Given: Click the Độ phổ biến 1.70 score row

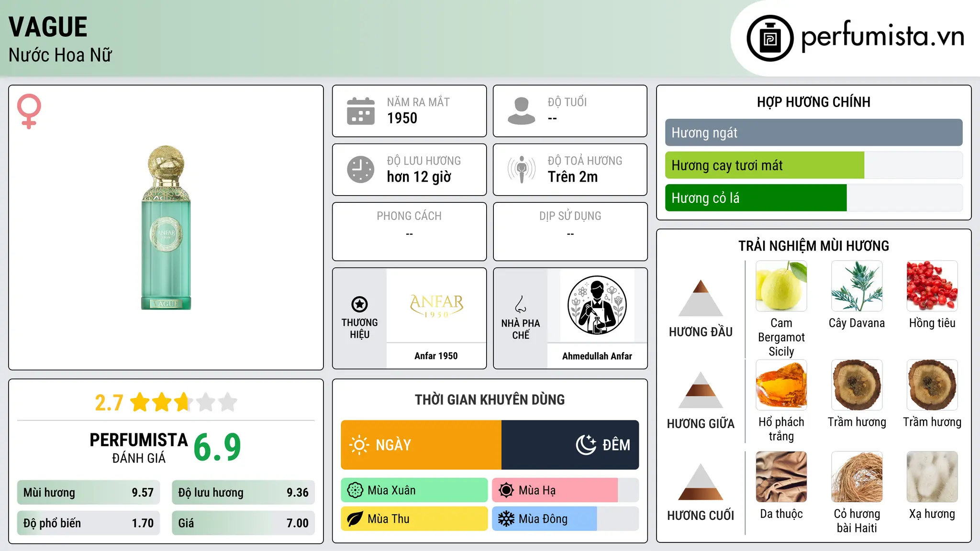Looking at the screenshot, I should 89,523.
